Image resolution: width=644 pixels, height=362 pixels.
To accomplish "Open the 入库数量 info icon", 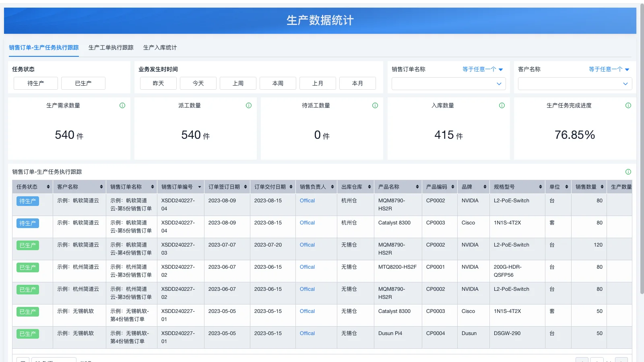I will coord(502,105).
